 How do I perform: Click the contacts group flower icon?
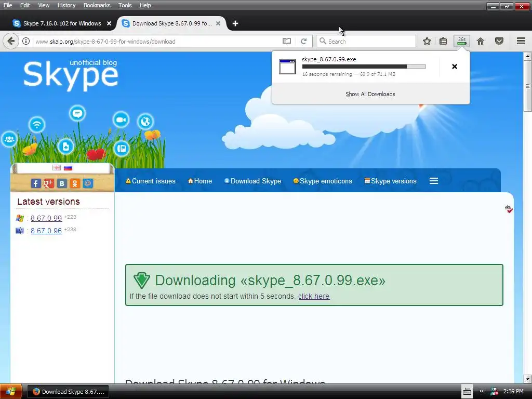pos(9,139)
